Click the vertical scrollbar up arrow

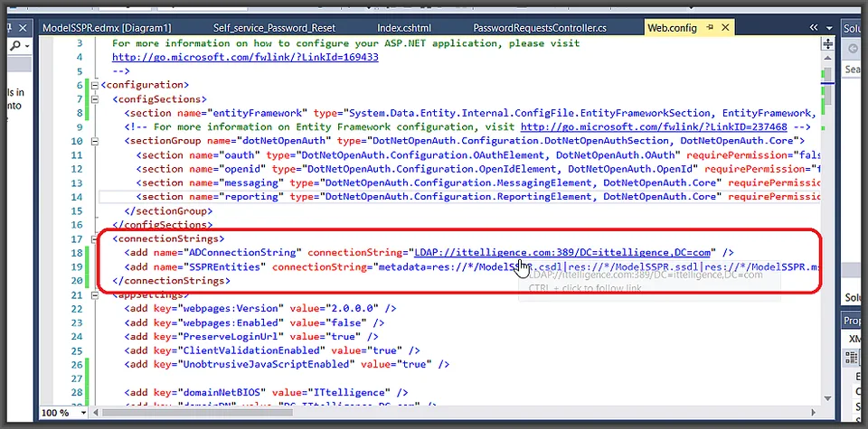click(828, 58)
